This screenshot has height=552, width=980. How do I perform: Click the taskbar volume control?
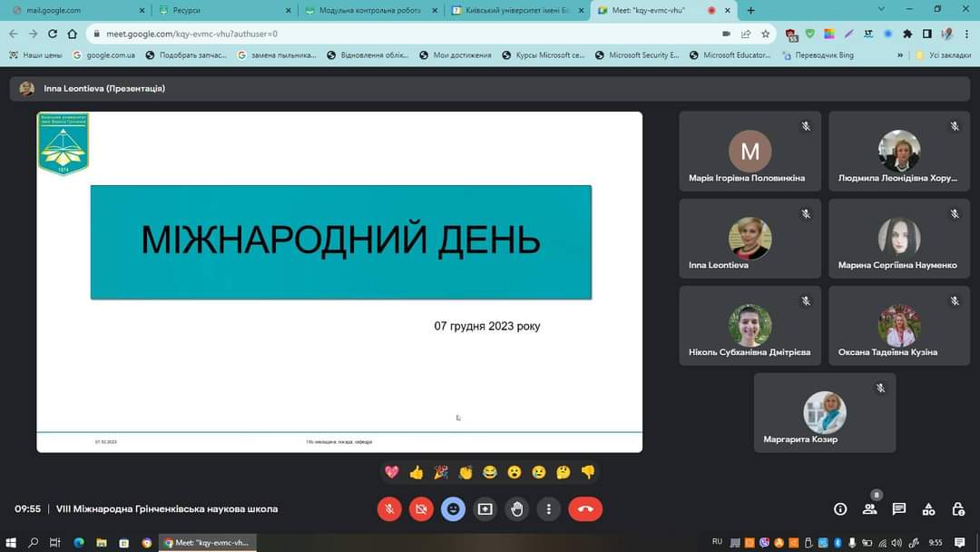click(897, 542)
